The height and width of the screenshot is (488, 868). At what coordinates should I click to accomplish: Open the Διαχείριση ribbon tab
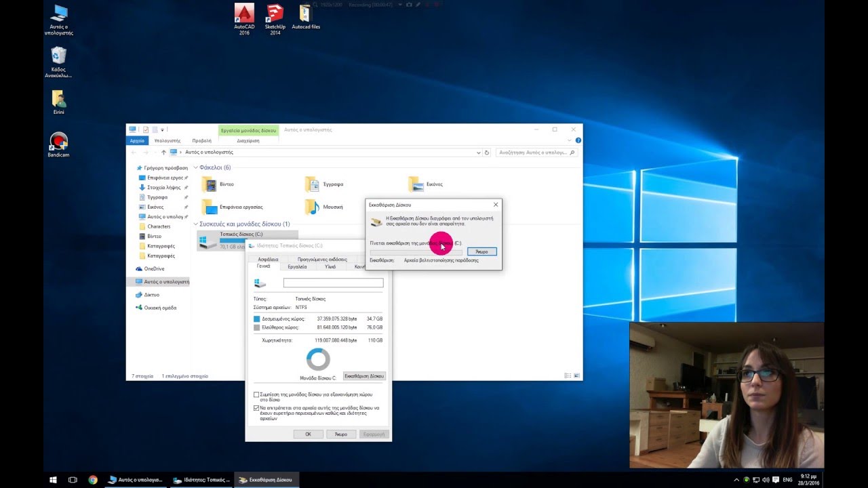tap(248, 140)
